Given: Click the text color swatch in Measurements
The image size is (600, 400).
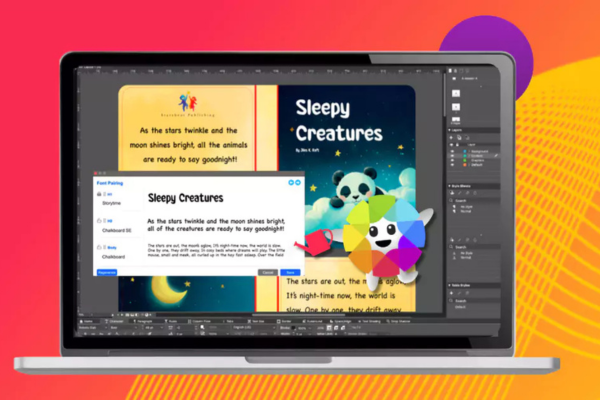Looking at the screenshot, I should (202, 328).
